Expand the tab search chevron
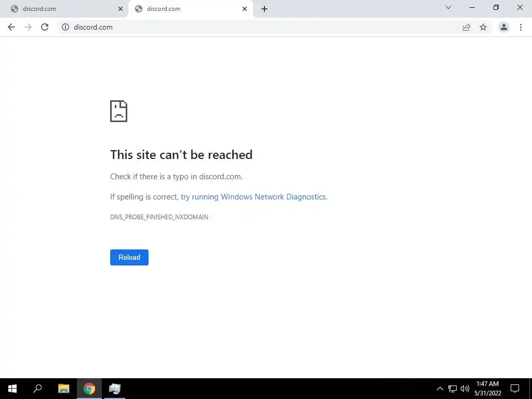Viewport: 532px width, 399px height. click(448, 7)
